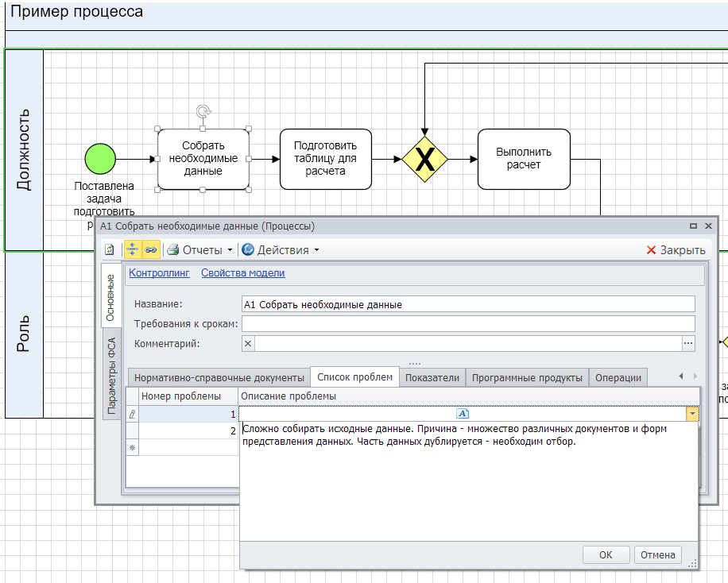Toggle the chain link toolbar button
This screenshot has height=583, width=728.
coord(150,249)
